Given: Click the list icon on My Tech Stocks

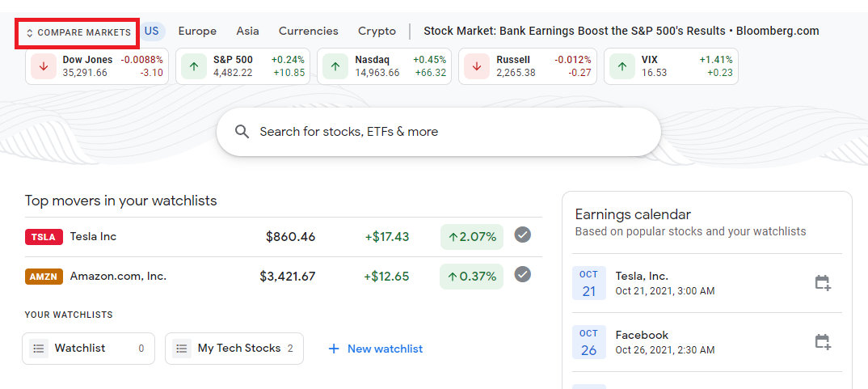Looking at the screenshot, I should tap(182, 349).
